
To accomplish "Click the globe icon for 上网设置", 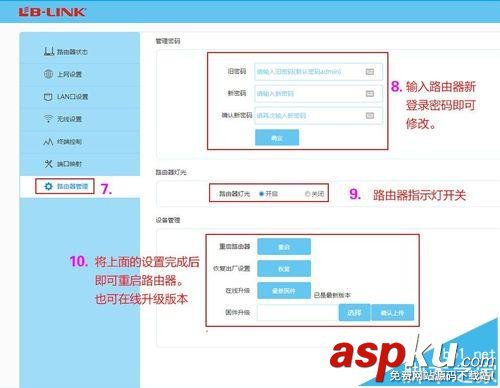I will 48,74.
